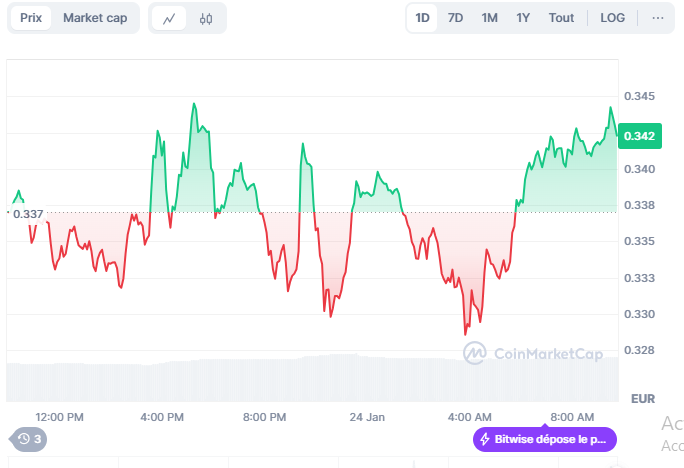Viewport: 684px width, 468px height.
Task: Click the 24 Jan date marker
Action: coord(367,416)
